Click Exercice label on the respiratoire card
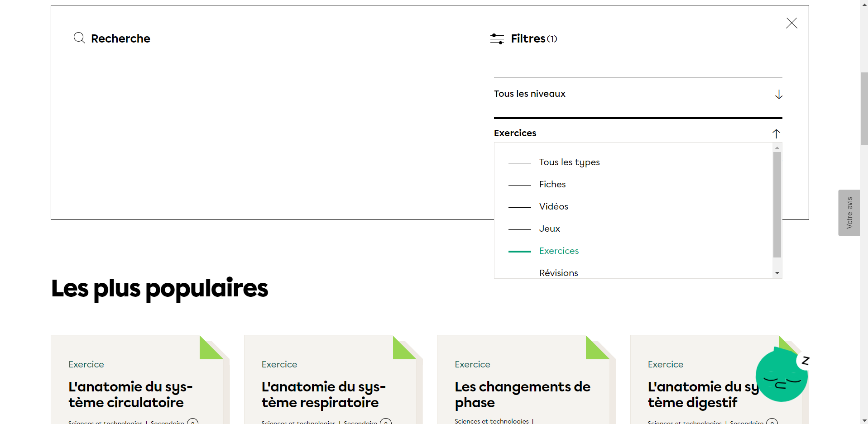Image resolution: width=868 pixels, height=424 pixels. click(x=279, y=364)
